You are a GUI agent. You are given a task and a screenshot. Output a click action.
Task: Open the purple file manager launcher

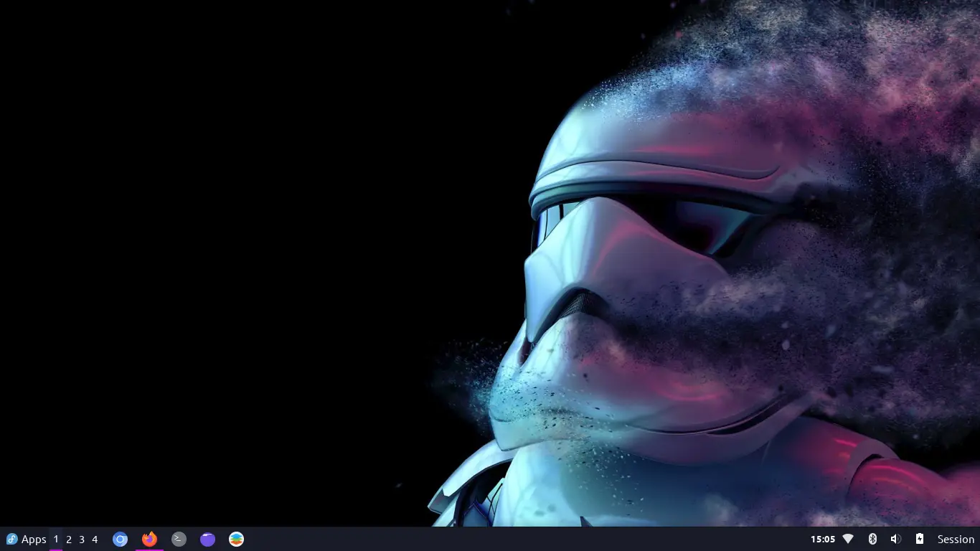pos(207,539)
